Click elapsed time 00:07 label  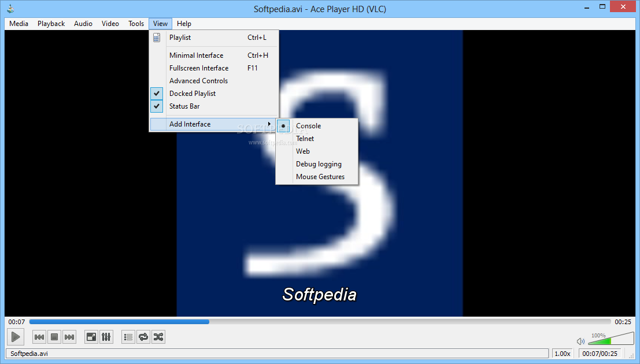pyautogui.click(x=16, y=322)
